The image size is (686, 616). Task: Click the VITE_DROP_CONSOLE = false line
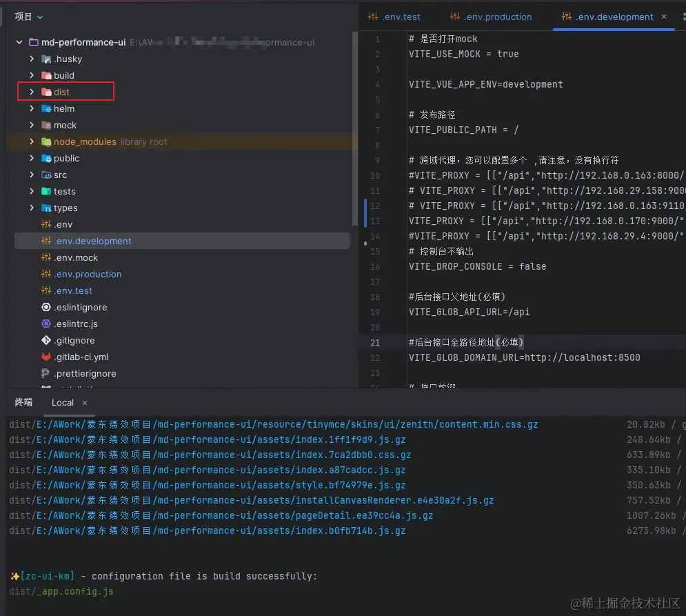477,267
